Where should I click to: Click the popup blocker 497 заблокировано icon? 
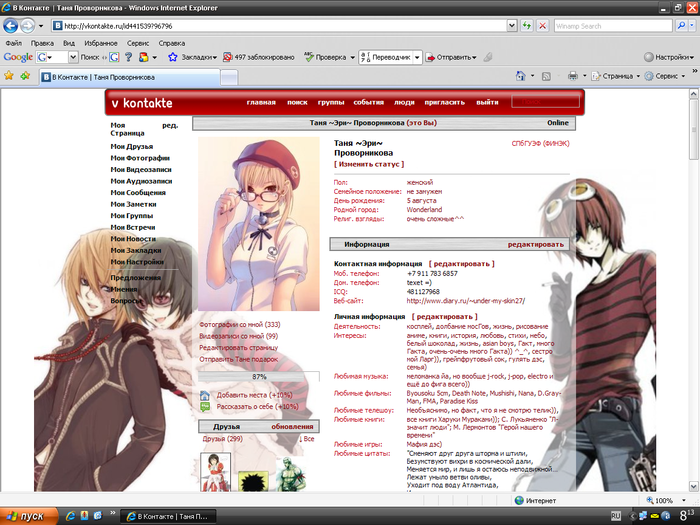(228, 57)
